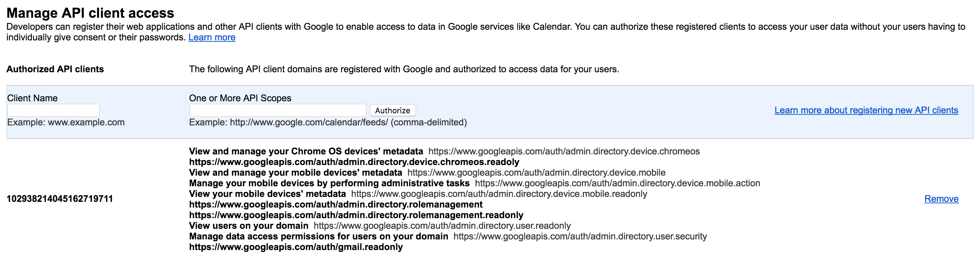
Task: Click the bold admin.directory.rolemanagement scope line
Action: [336, 204]
